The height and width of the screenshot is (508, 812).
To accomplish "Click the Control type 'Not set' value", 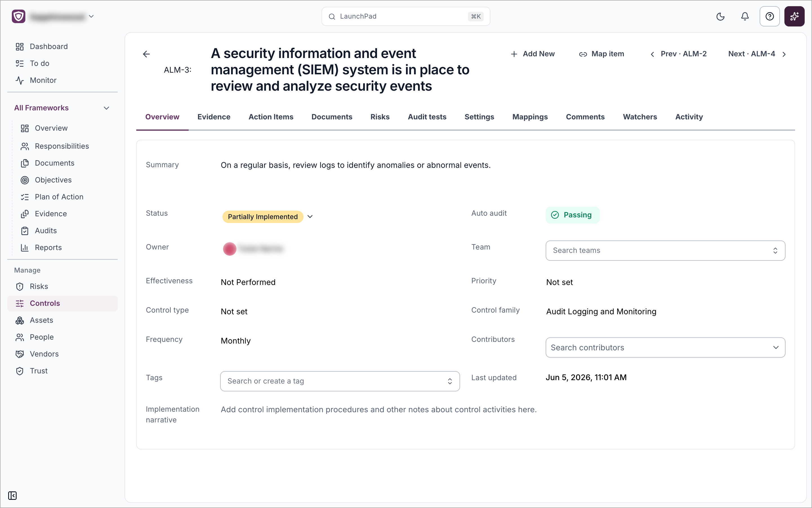I will [x=234, y=311].
